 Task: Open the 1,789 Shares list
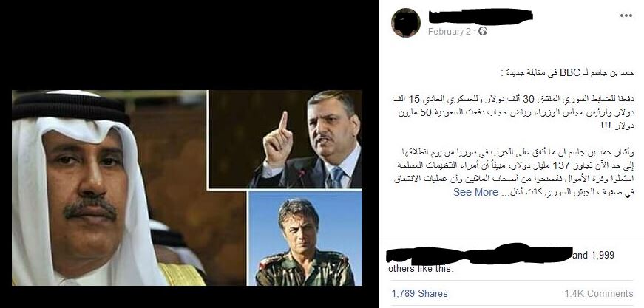(419, 294)
